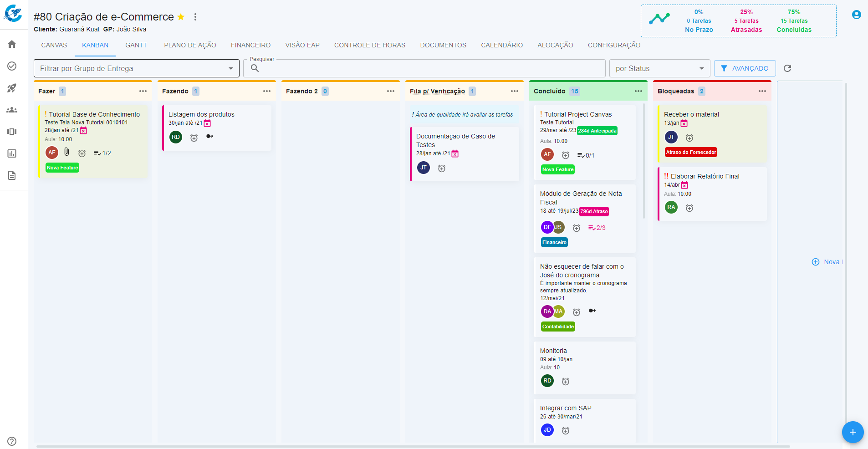868x449 pixels.
Task: Toggle the favorite star next to project title
Action: click(181, 17)
